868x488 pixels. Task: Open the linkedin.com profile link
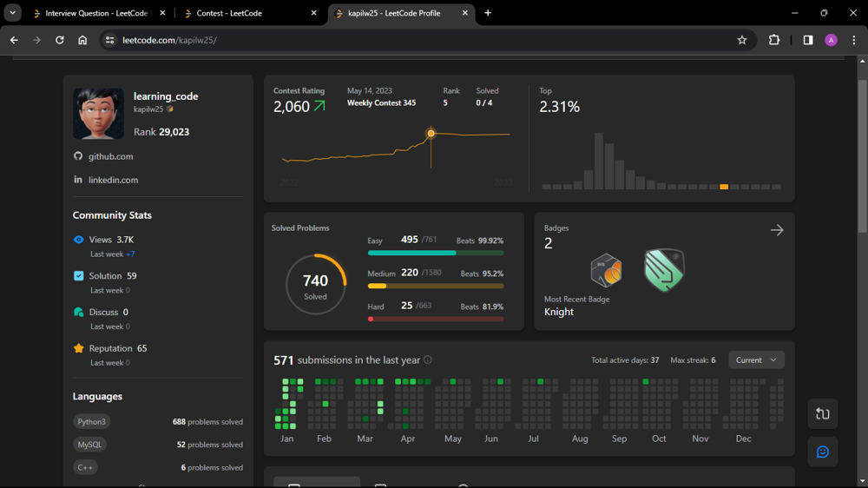[x=113, y=180]
